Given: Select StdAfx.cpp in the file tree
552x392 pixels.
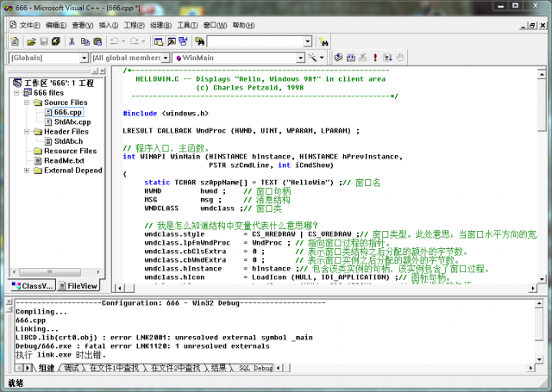Looking at the screenshot, I should coord(72,122).
